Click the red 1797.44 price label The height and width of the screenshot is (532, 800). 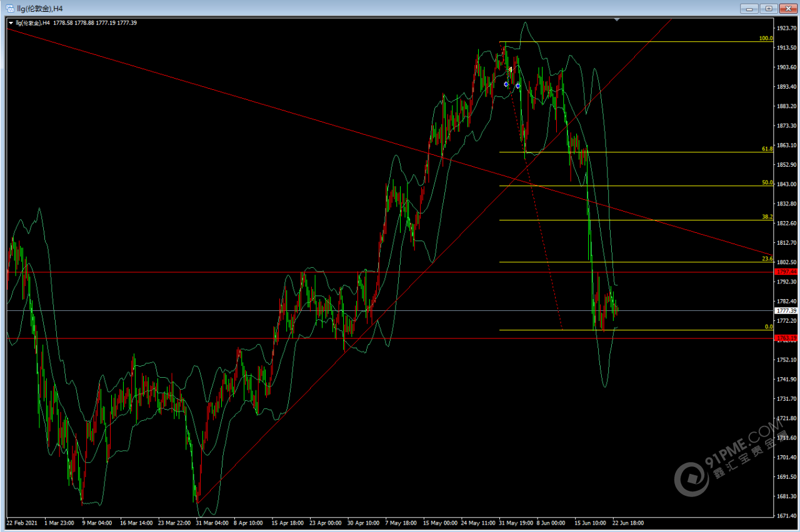point(786,272)
